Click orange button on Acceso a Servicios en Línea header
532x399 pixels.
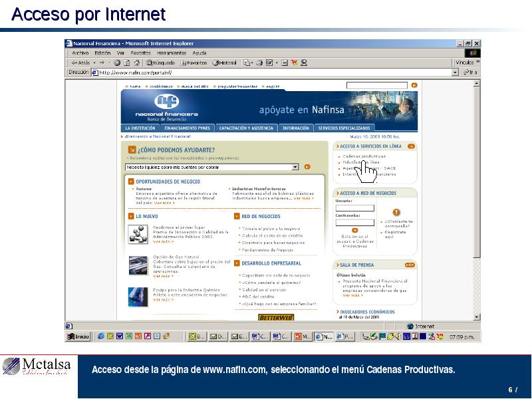pyautogui.click(x=411, y=146)
